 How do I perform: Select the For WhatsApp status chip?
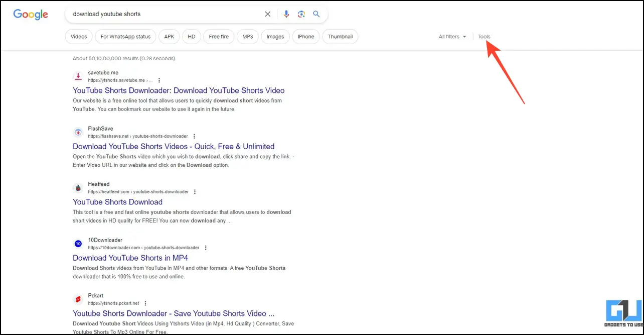coord(125,37)
